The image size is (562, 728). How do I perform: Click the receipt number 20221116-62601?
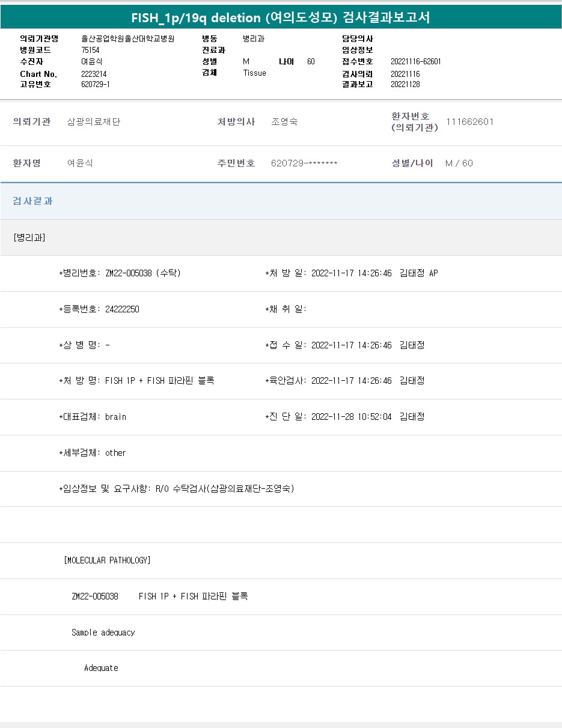416,62
